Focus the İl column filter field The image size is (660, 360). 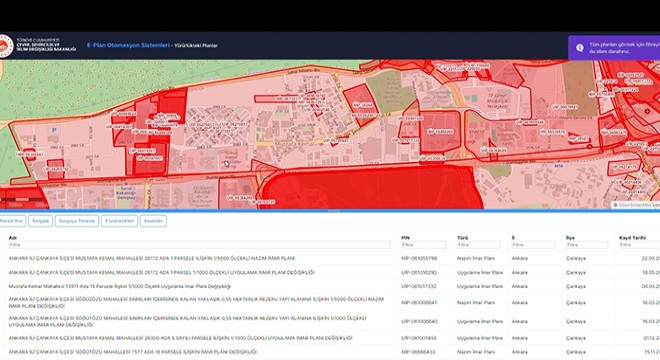[533, 245]
